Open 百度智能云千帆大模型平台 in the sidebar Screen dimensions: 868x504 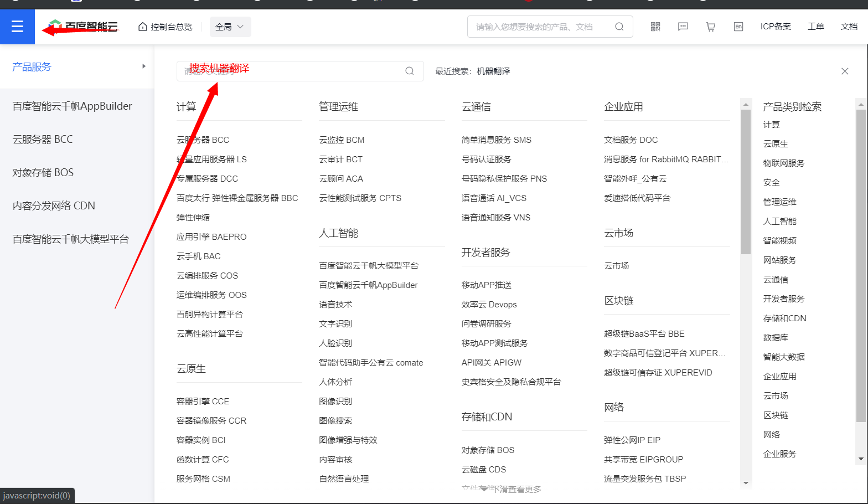[71, 239]
